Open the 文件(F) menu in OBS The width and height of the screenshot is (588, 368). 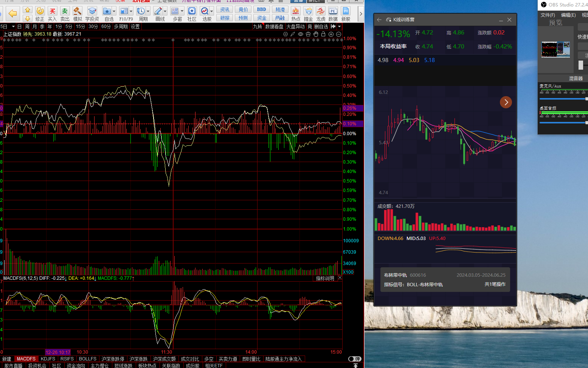coord(548,15)
